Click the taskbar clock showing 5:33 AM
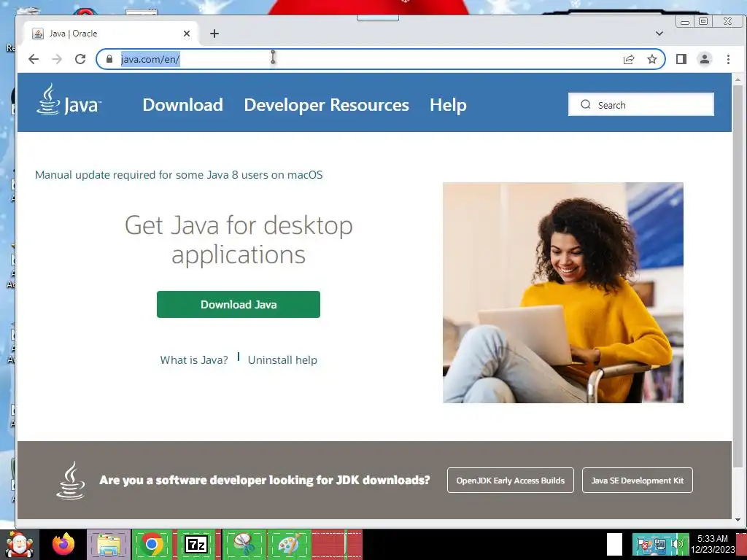 click(713, 544)
